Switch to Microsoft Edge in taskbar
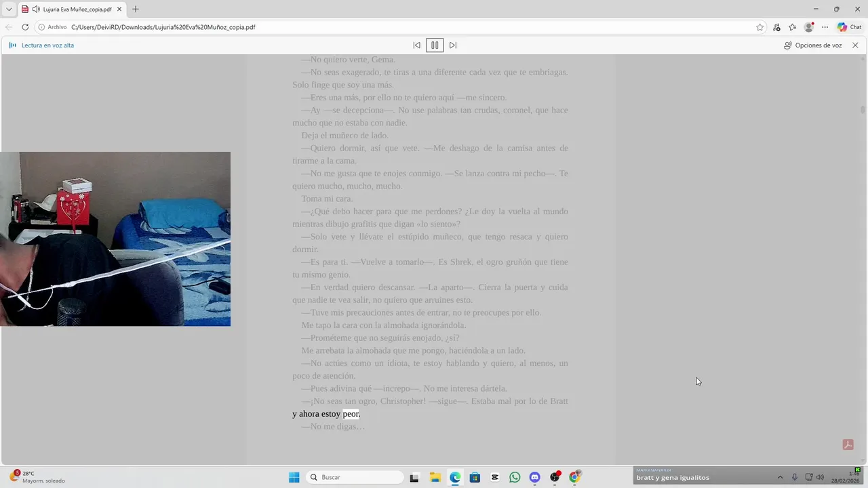The image size is (868, 488). (455, 477)
